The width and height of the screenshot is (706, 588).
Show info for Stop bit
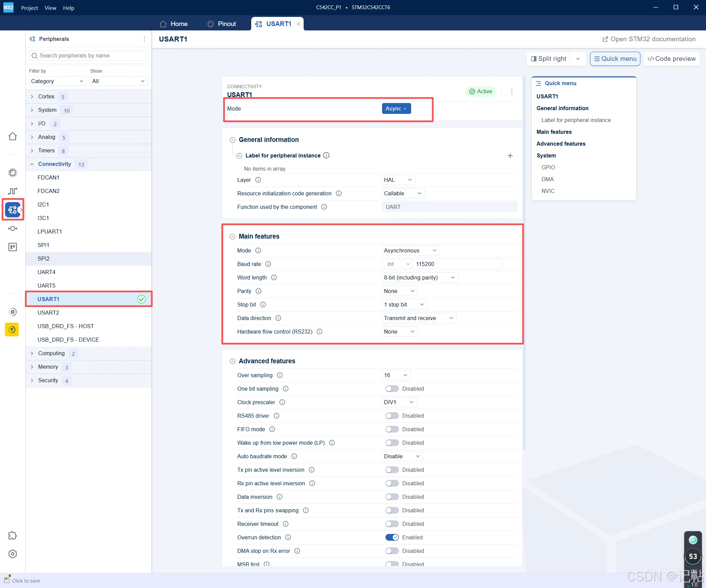[x=263, y=304]
